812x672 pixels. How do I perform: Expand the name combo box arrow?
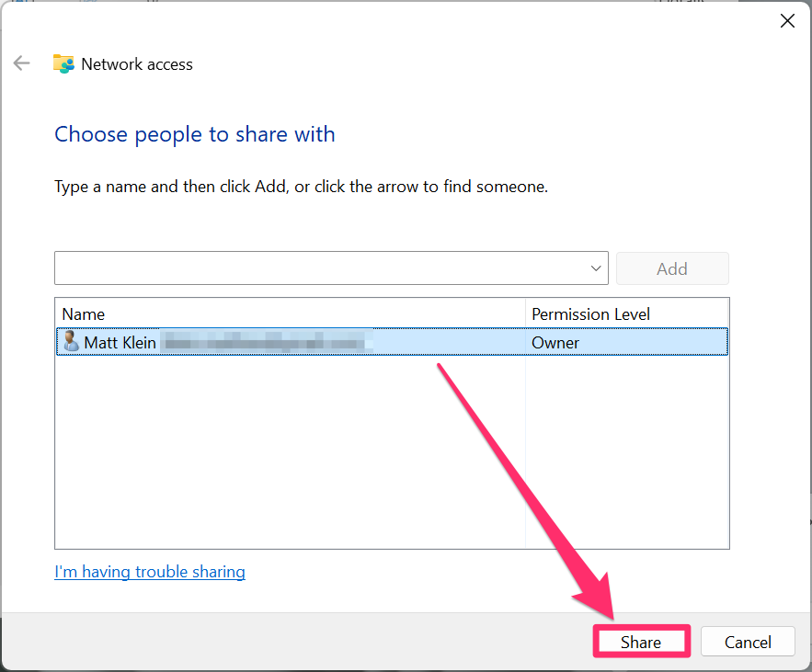(596, 268)
